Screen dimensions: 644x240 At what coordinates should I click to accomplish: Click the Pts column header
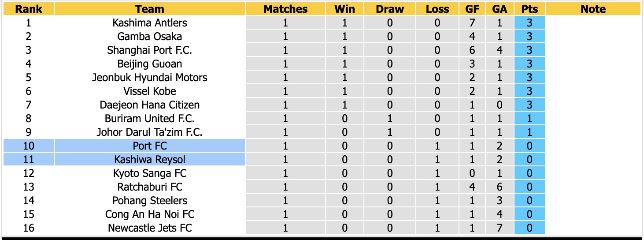click(529, 9)
